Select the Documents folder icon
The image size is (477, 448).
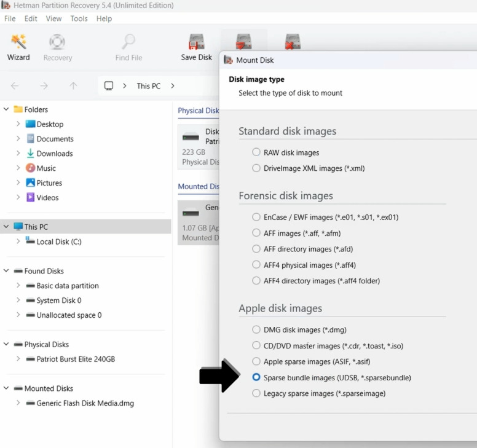coord(30,139)
